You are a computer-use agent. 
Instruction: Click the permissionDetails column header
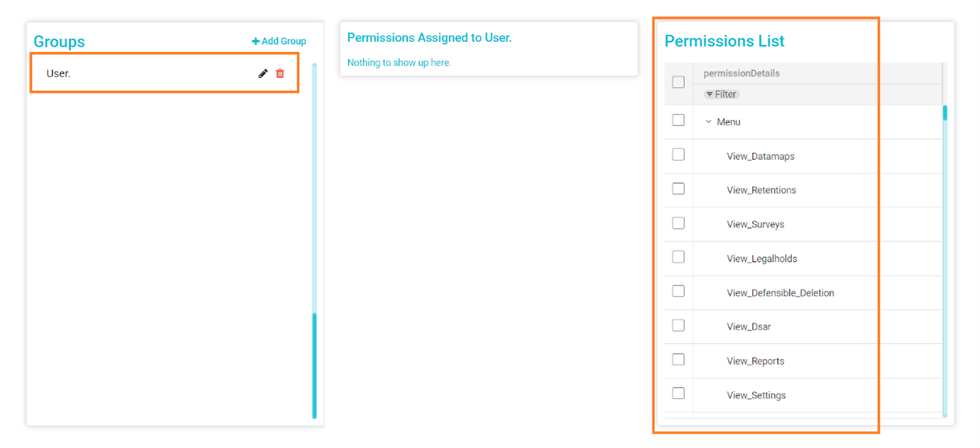pos(742,73)
